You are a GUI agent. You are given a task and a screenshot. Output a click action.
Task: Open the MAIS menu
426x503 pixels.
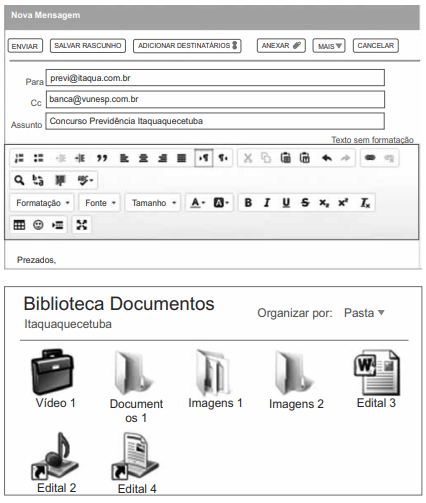click(x=329, y=46)
